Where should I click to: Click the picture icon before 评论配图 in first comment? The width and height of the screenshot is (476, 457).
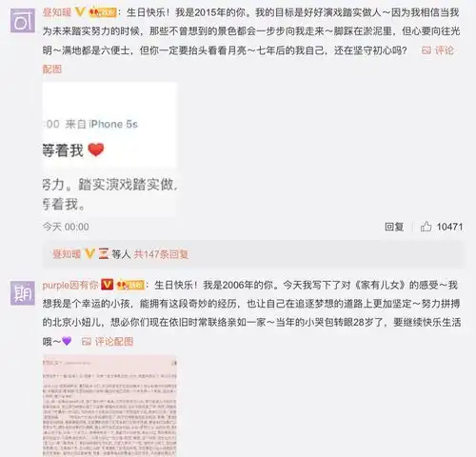[426, 50]
